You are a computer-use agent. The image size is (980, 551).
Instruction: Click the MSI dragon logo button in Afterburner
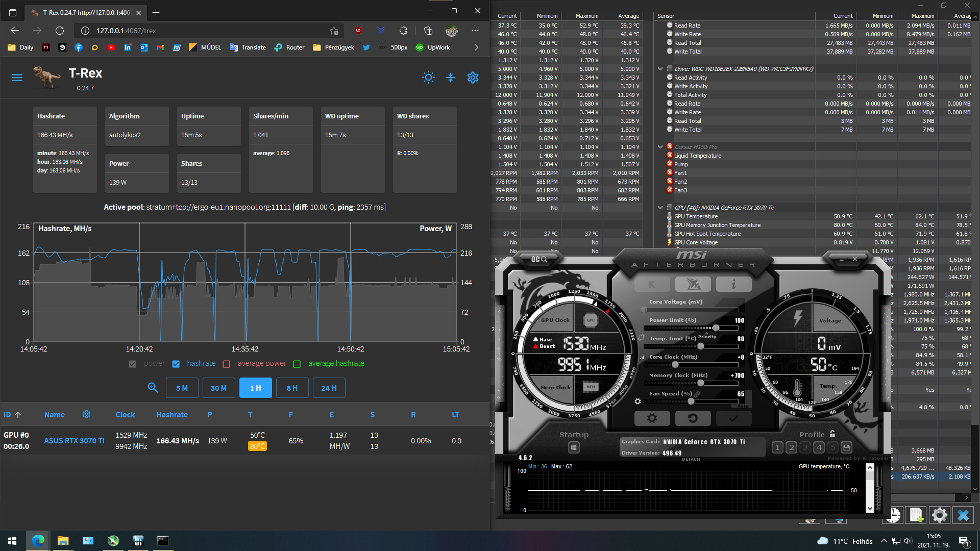pos(693,284)
